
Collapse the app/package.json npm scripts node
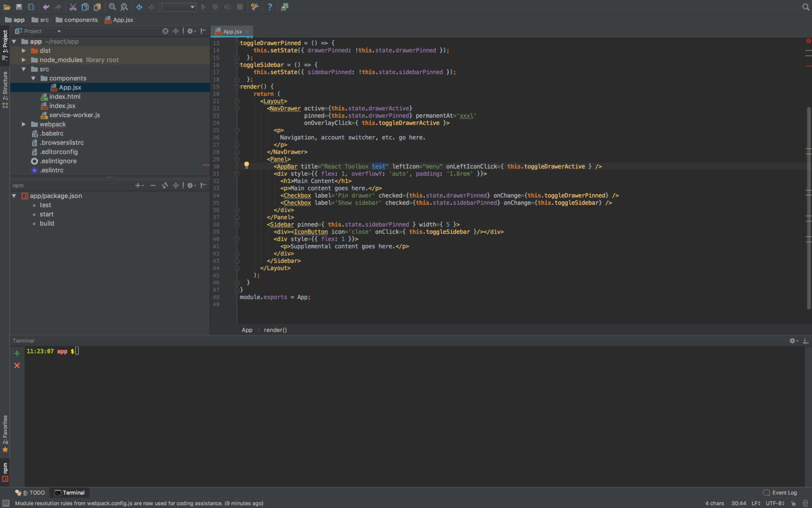14,196
